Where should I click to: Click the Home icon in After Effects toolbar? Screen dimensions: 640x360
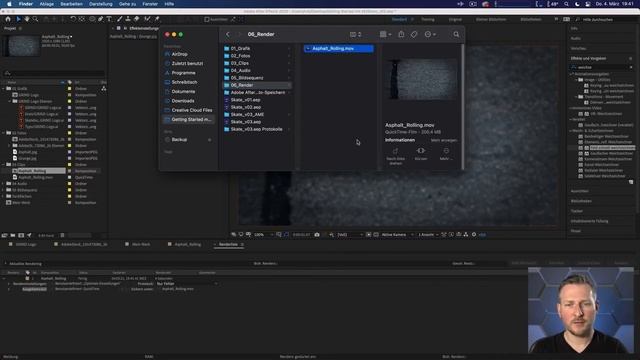click(x=8, y=19)
